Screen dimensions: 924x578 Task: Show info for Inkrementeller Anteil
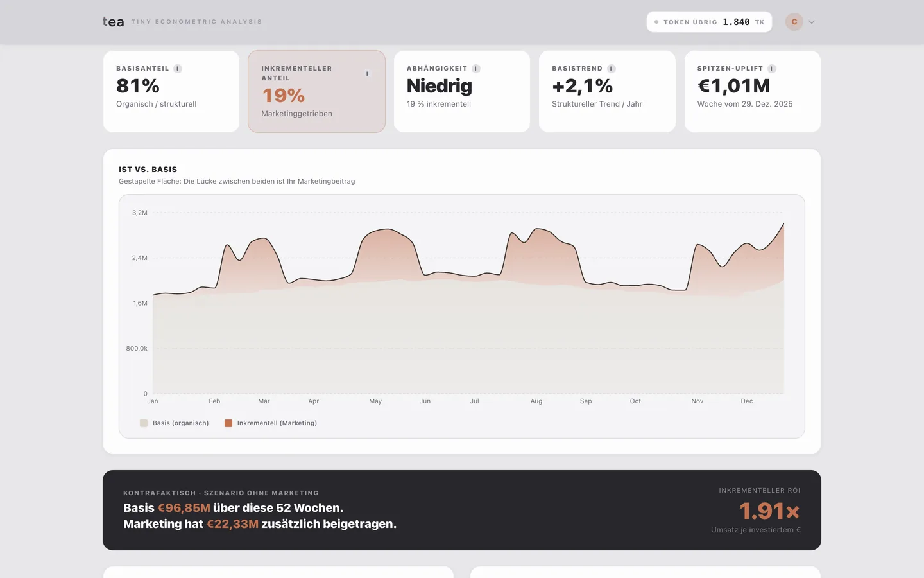pyautogui.click(x=367, y=74)
